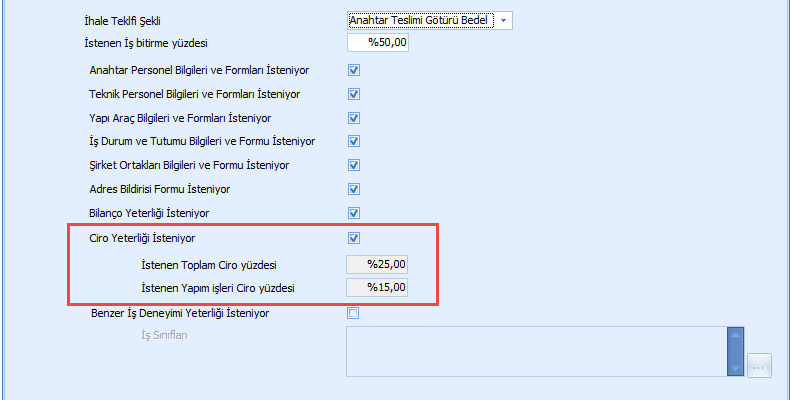Select İstenen Yapım işleri Ciro yüzdesi field
Viewport: 792px width, 400px height.
(377, 288)
